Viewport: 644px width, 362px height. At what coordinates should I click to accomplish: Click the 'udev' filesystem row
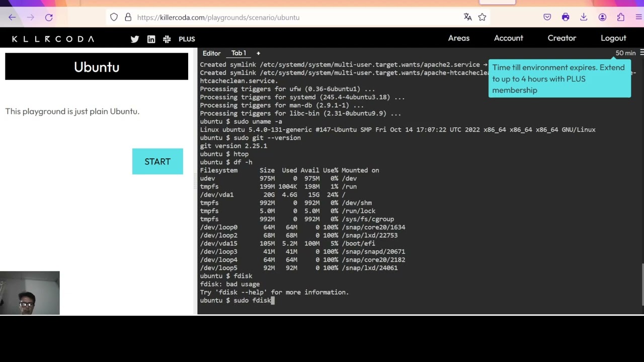tap(278, 178)
